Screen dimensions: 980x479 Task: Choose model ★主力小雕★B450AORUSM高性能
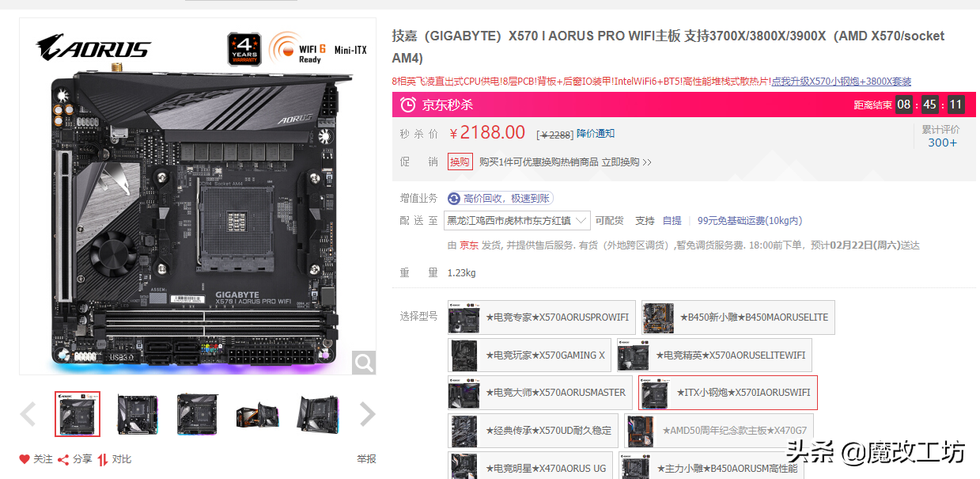pos(712,466)
